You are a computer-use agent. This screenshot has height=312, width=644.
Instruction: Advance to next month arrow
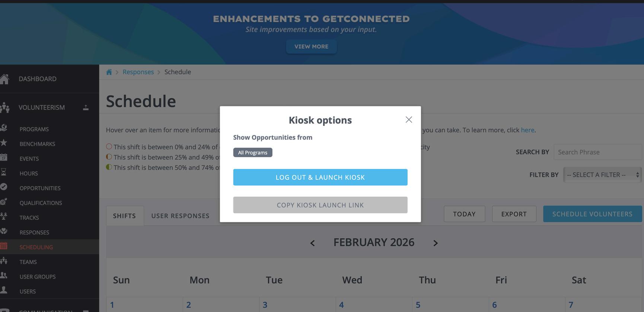436,243
